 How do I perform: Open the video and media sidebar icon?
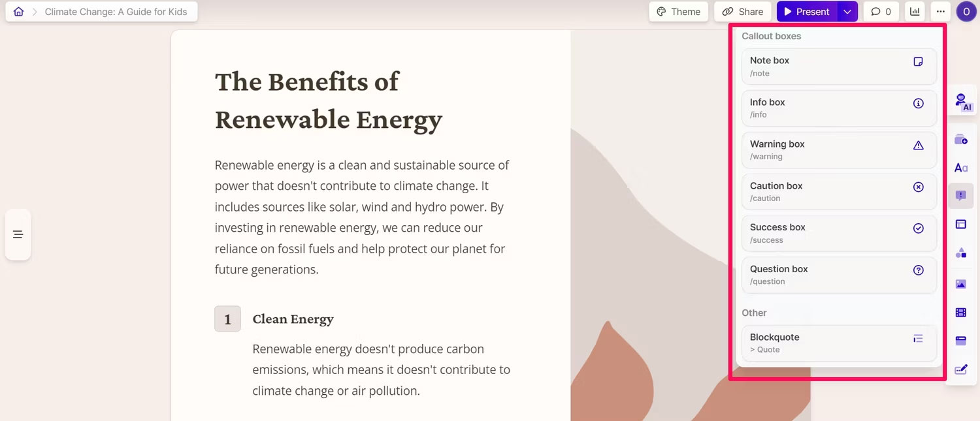click(x=961, y=313)
